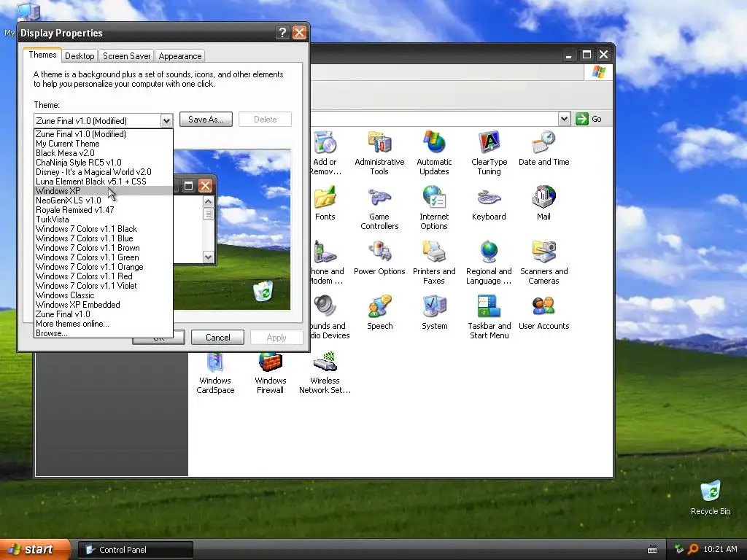Choose Browse... option in theme list
This screenshot has height=560, width=747.
point(104,333)
